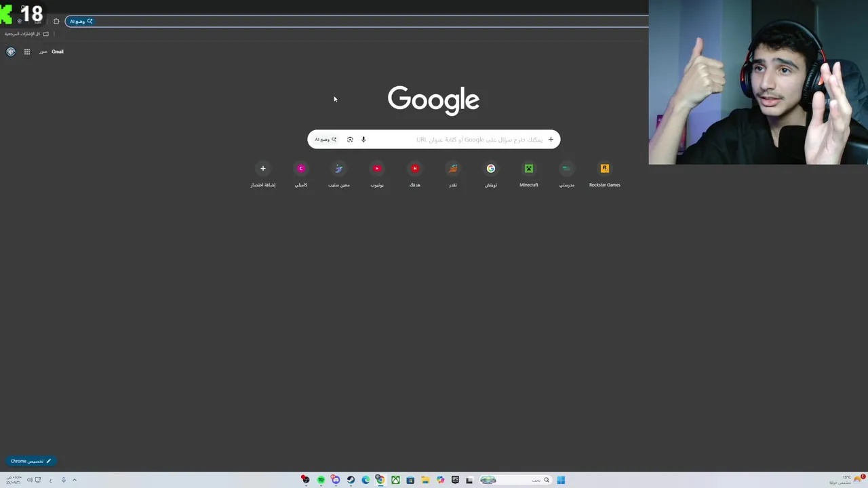Open the Rockstar Games shortcut
The image size is (868, 488).
click(x=605, y=174)
